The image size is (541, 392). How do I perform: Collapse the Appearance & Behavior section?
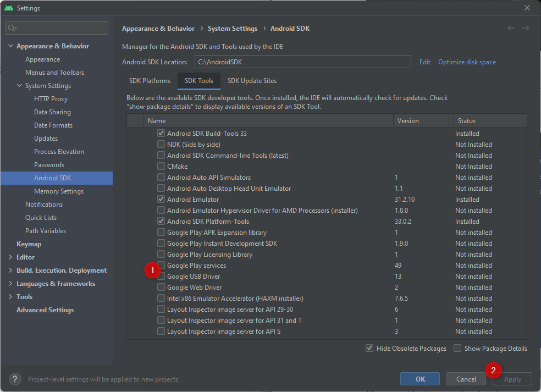click(x=10, y=46)
